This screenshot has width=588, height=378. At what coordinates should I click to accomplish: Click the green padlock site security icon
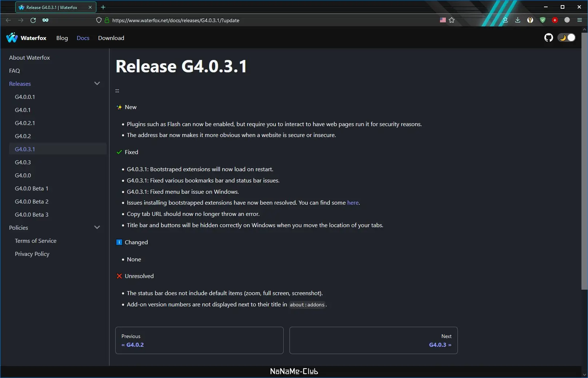(107, 20)
